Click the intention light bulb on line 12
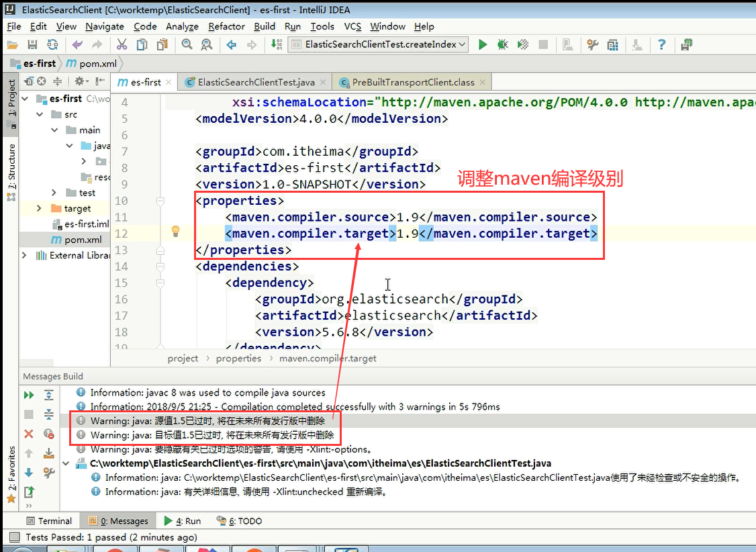Image resolution: width=756 pixels, height=552 pixels. (x=175, y=232)
